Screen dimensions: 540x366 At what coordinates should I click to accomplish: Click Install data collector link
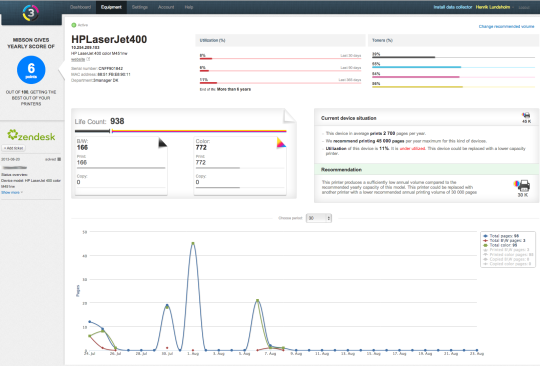453,7
